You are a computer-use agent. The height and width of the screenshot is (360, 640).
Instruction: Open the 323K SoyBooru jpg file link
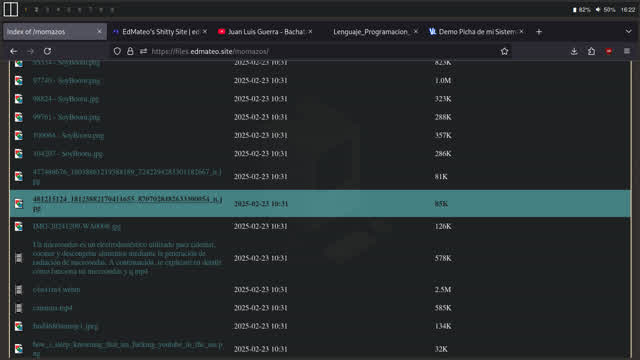tap(66, 99)
